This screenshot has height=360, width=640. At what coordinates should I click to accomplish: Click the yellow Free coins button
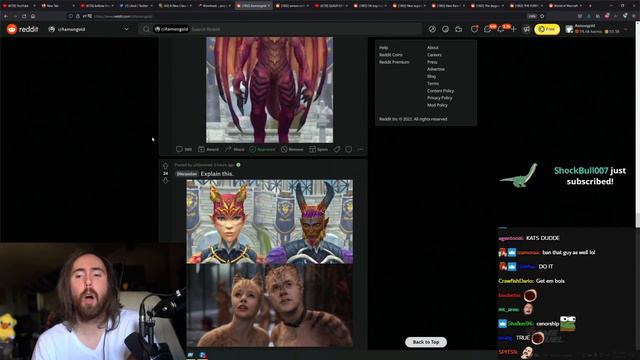tap(547, 29)
